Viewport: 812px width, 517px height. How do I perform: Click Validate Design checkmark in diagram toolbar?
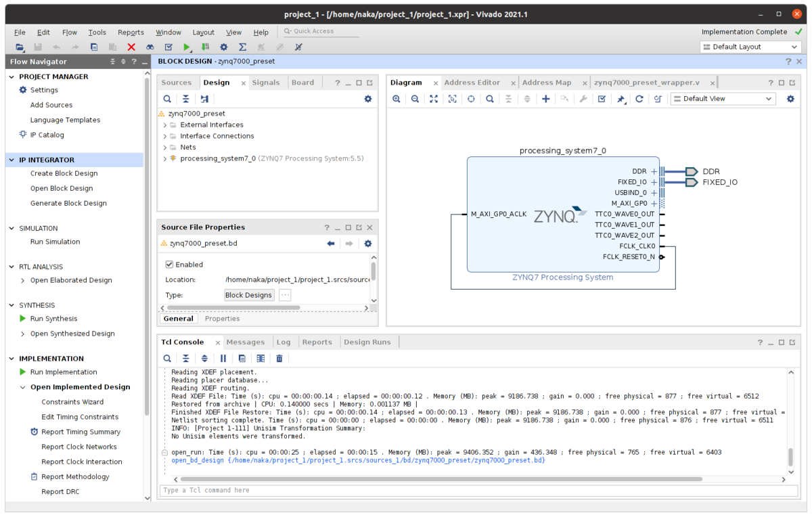[x=602, y=99]
